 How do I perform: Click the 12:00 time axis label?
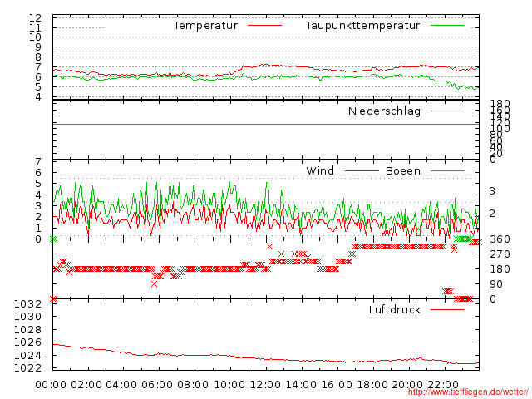pos(265,385)
